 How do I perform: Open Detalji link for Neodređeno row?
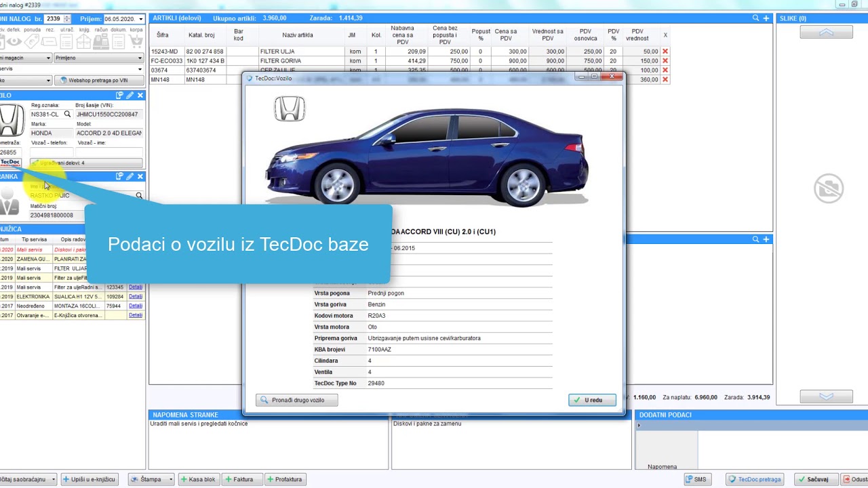pos(136,306)
